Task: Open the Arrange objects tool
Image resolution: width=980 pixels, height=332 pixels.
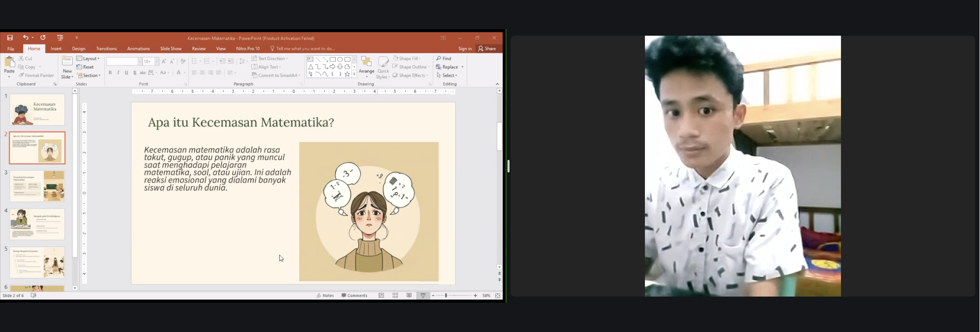Action: (x=366, y=67)
